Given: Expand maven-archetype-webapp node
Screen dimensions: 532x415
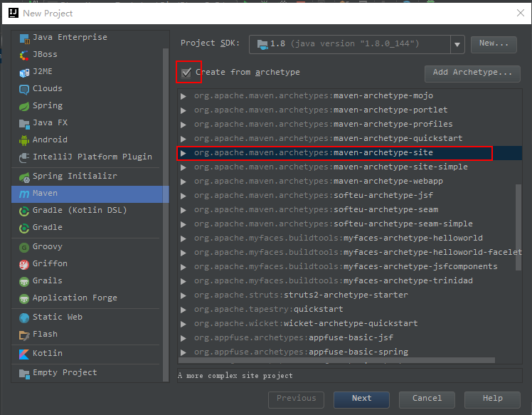Looking at the screenshot, I should click(x=183, y=182).
